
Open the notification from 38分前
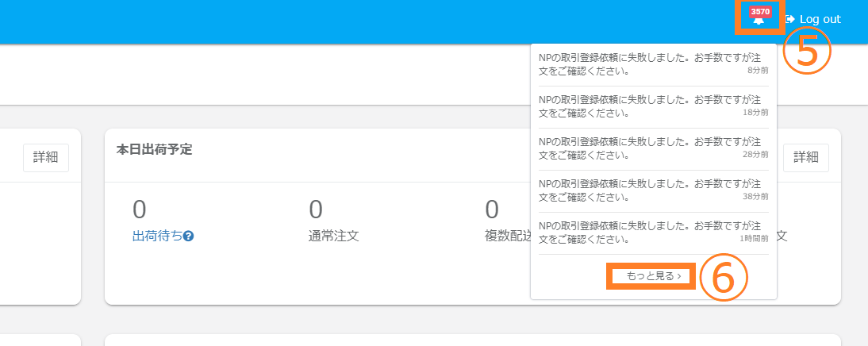click(653, 191)
